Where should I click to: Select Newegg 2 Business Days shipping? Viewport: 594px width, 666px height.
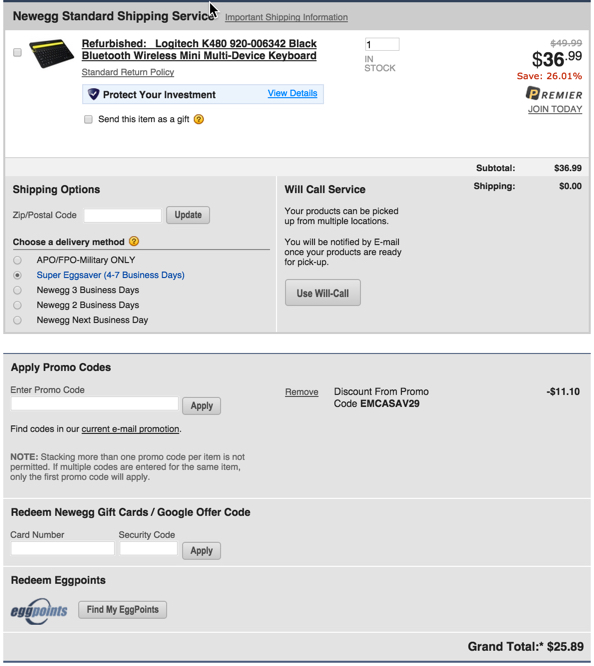(x=17, y=305)
